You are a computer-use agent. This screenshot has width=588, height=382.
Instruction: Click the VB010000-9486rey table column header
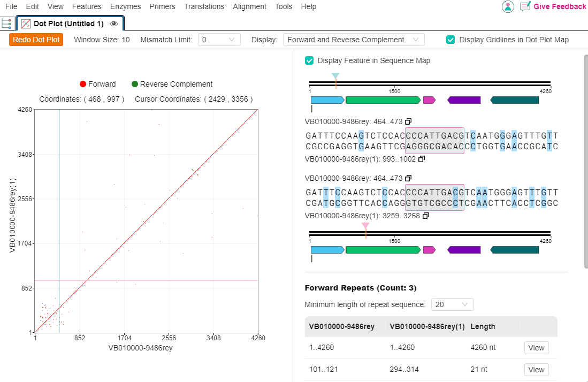pos(342,326)
